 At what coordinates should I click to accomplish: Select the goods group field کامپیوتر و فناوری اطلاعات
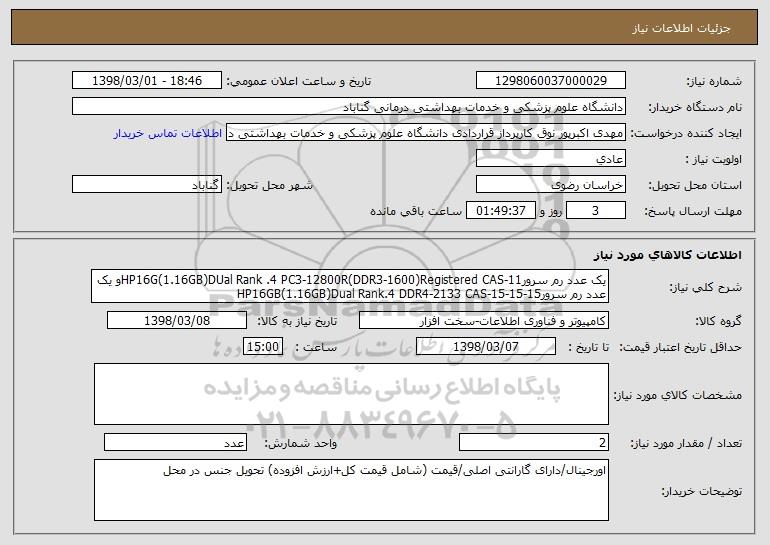click(x=484, y=321)
